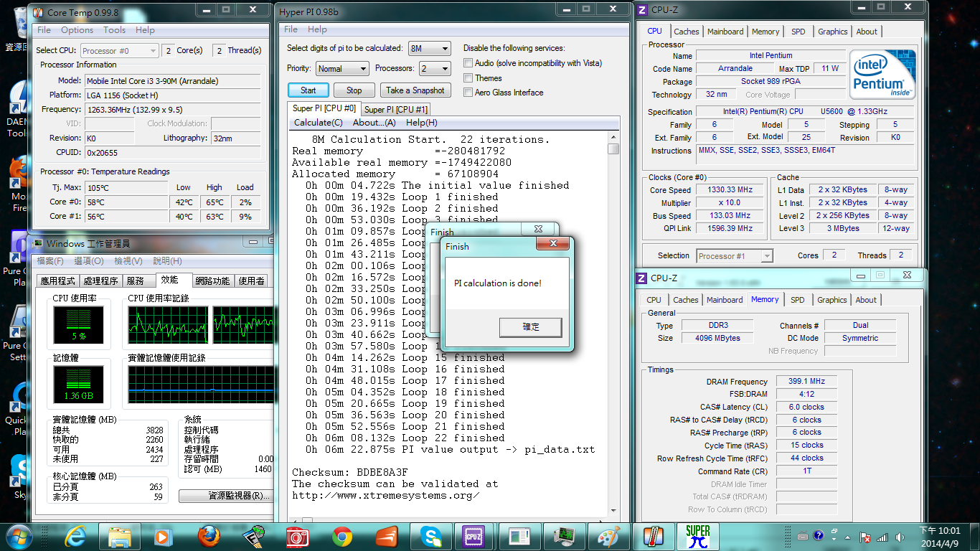The height and width of the screenshot is (551, 980).
Task: Switch to Super PI taskbar icon
Action: click(x=697, y=536)
